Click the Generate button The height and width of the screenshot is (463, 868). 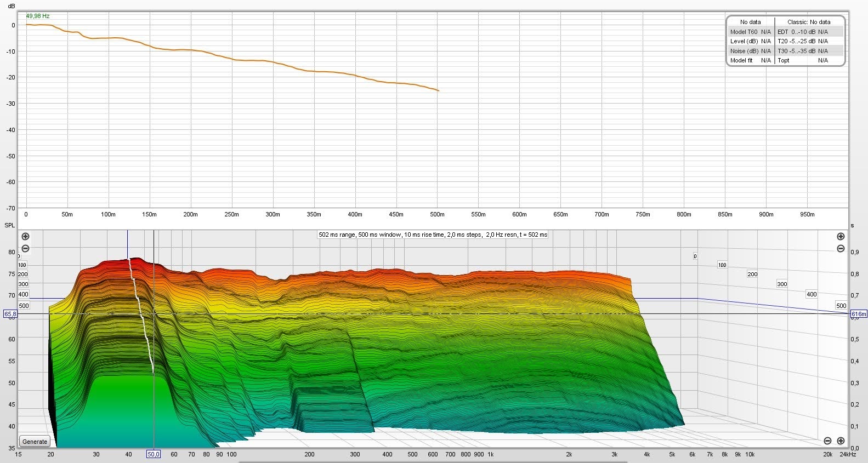[x=35, y=442]
